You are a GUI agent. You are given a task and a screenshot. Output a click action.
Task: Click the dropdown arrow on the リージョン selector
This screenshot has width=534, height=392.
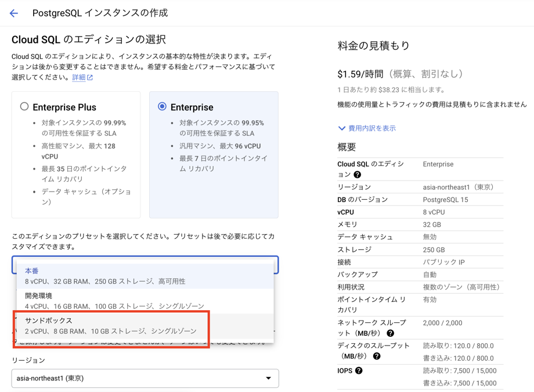pyautogui.click(x=269, y=378)
